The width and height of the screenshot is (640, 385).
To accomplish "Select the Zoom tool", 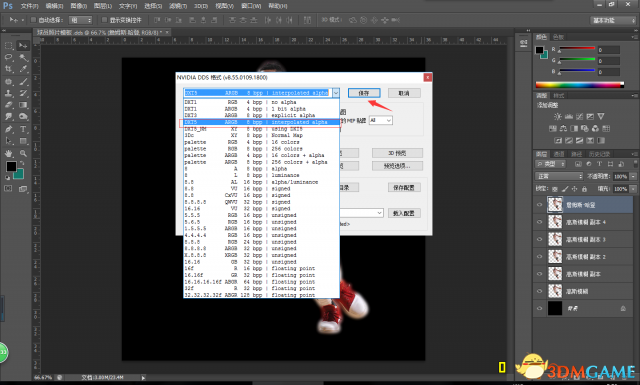I will point(23,154).
